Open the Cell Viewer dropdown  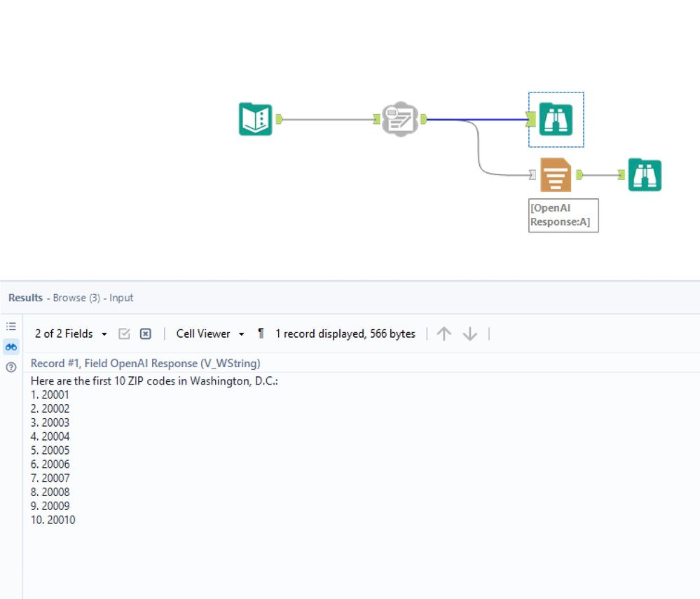210,334
